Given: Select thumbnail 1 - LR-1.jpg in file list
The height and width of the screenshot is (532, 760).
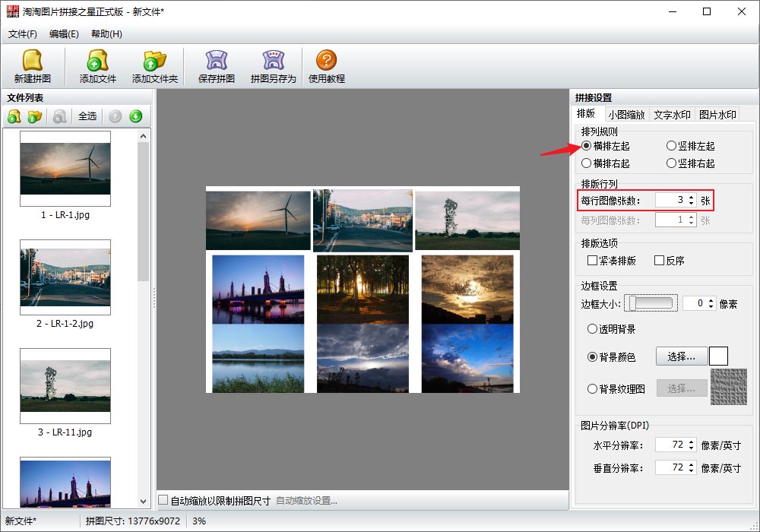Looking at the screenshot, I should (x=65, y=169).
